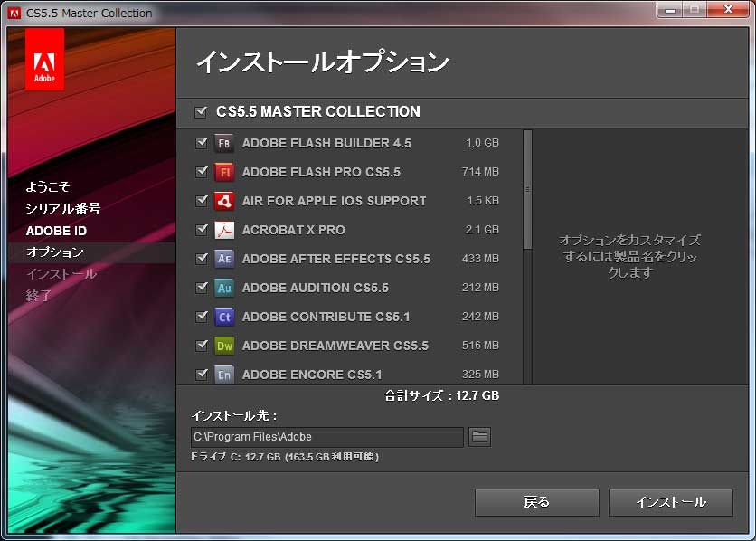Uncheck CS5.5 Master Collection checkbox

[201, 112]
